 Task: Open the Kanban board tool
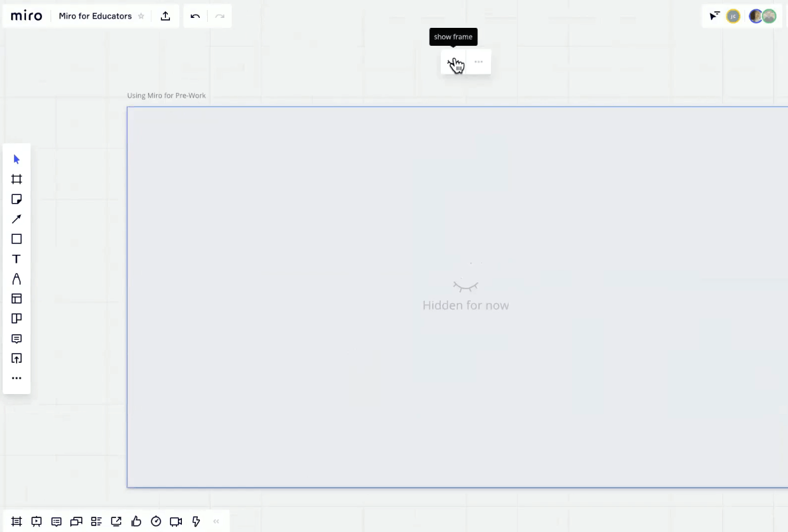pos(17,318)
